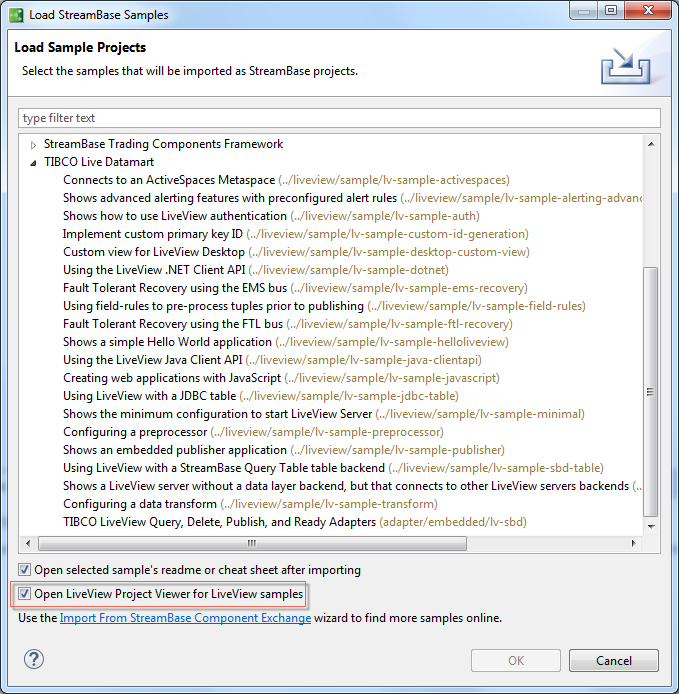Select Fault Tolerant Recovery using FTL bus
679x694 pixels.
point(288,324)
